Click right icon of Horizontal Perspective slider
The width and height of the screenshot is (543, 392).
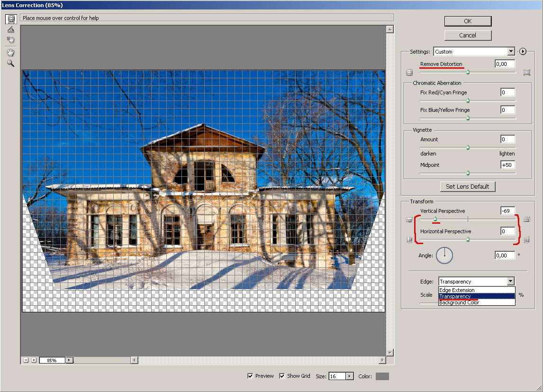[527, 240]
